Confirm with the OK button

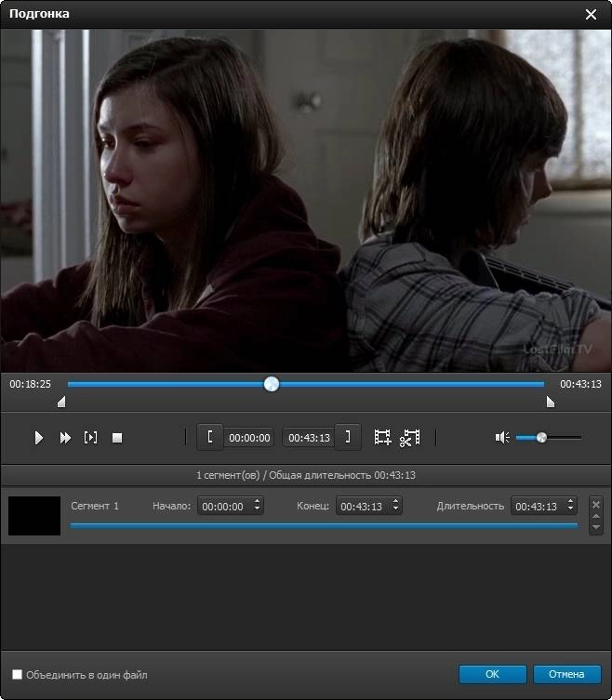pyautogui.click(x=492, y=674)
